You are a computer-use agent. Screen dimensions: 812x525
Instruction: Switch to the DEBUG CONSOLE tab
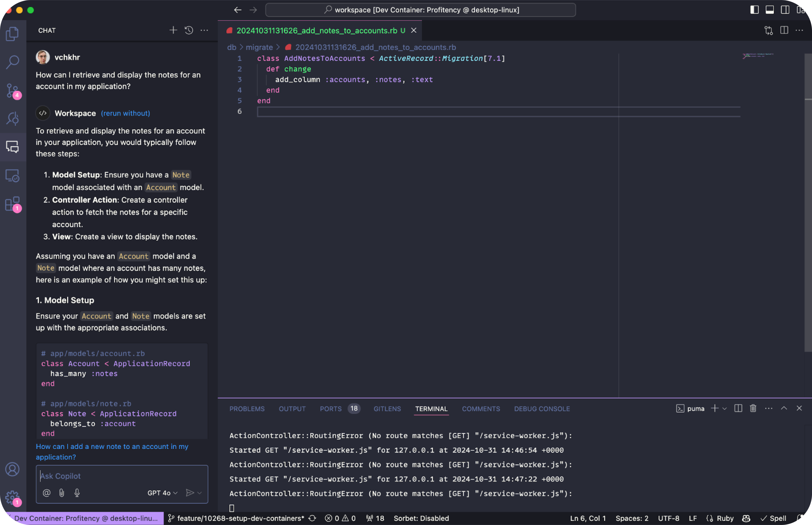[542, 408]
